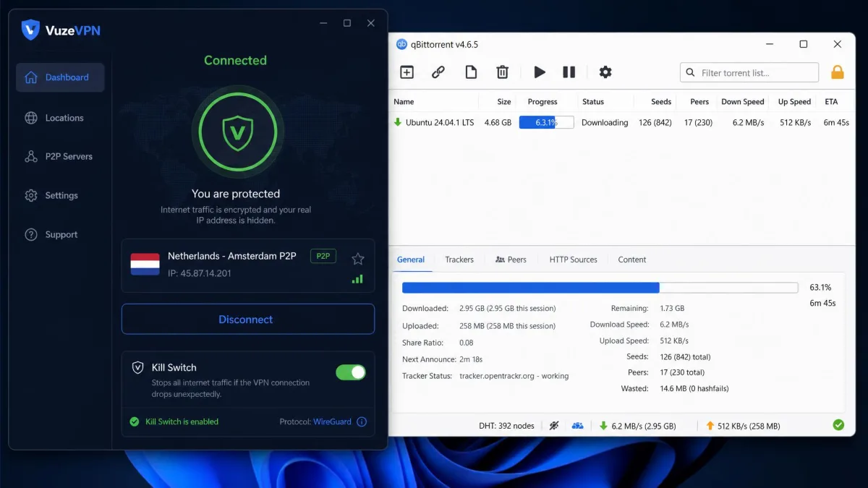The image size is (868, 488).
Task: Open the Dashboard section in VuzeVPN
Action: [x=60, y=77]
